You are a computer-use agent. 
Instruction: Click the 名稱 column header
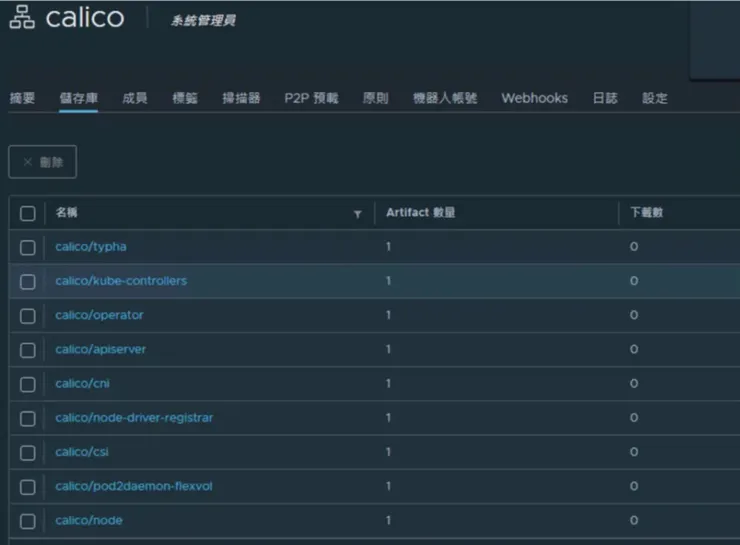(67, 212)
